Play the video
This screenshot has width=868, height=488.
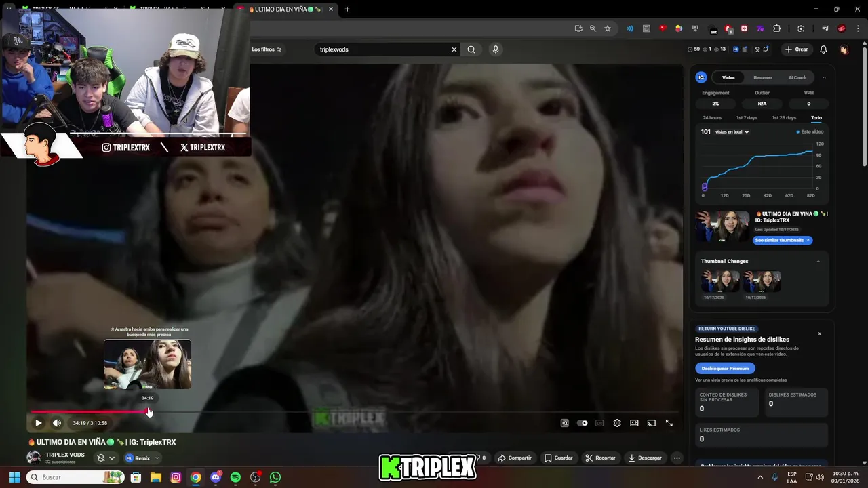(x=38, y=423)
